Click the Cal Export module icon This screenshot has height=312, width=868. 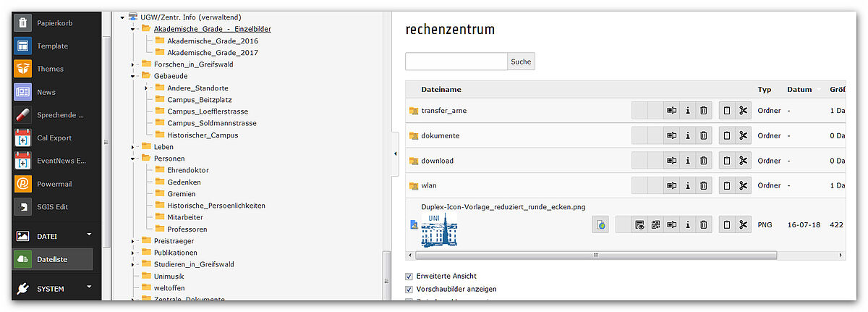(23, 138)
